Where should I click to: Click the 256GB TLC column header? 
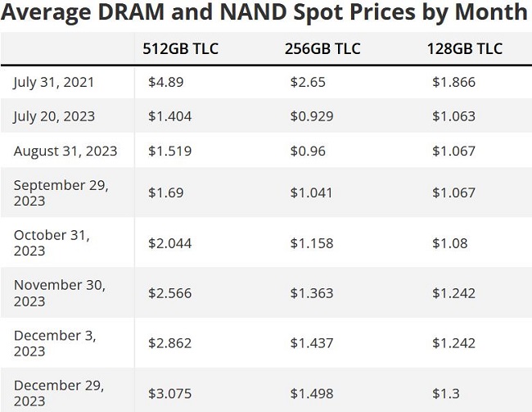(x=322, y=48)
